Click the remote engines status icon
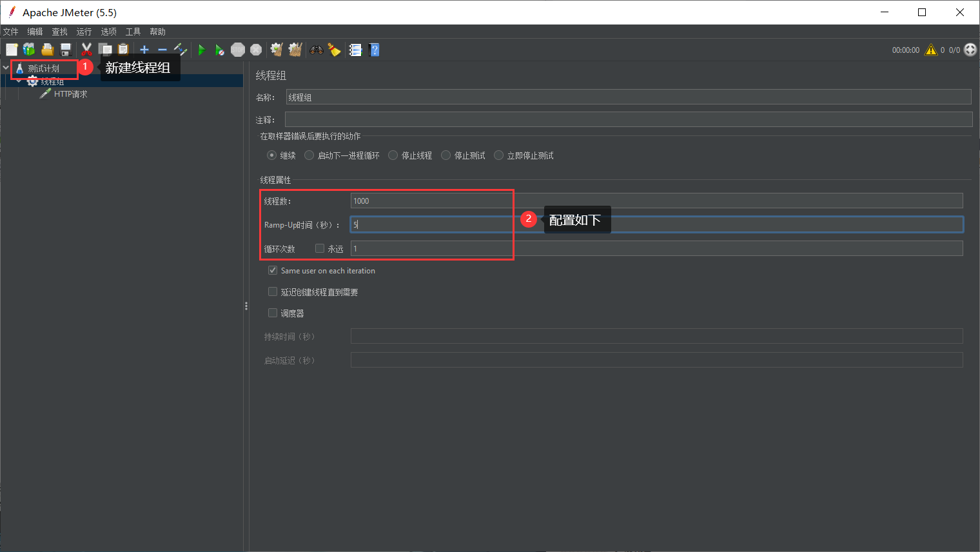The image size is (980, 552). click(x=970, y=50)
